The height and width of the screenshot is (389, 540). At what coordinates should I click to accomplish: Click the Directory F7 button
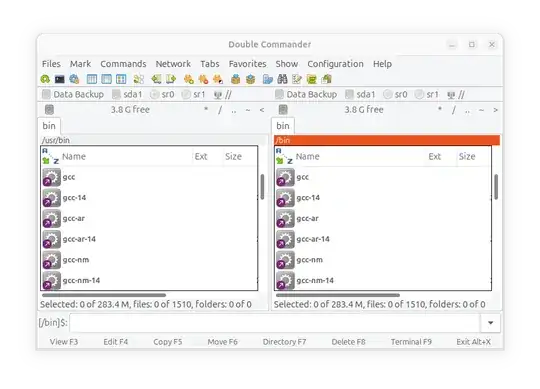point(284,342)
